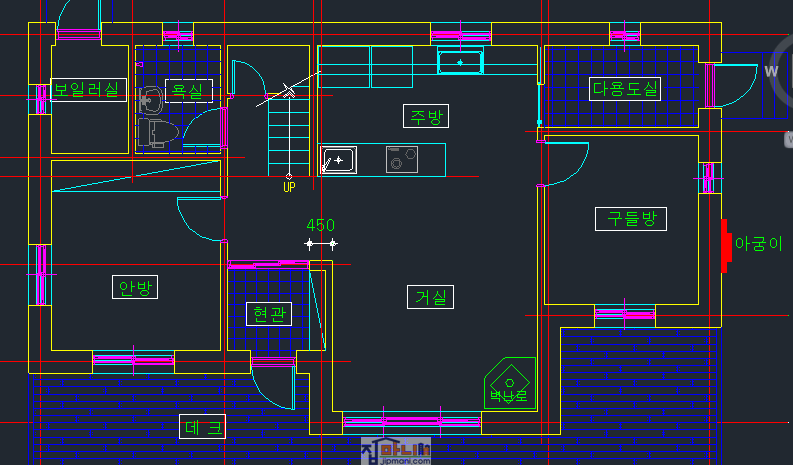Click the 구들방 room label
The image size is (793, 465).
[630, 218]
